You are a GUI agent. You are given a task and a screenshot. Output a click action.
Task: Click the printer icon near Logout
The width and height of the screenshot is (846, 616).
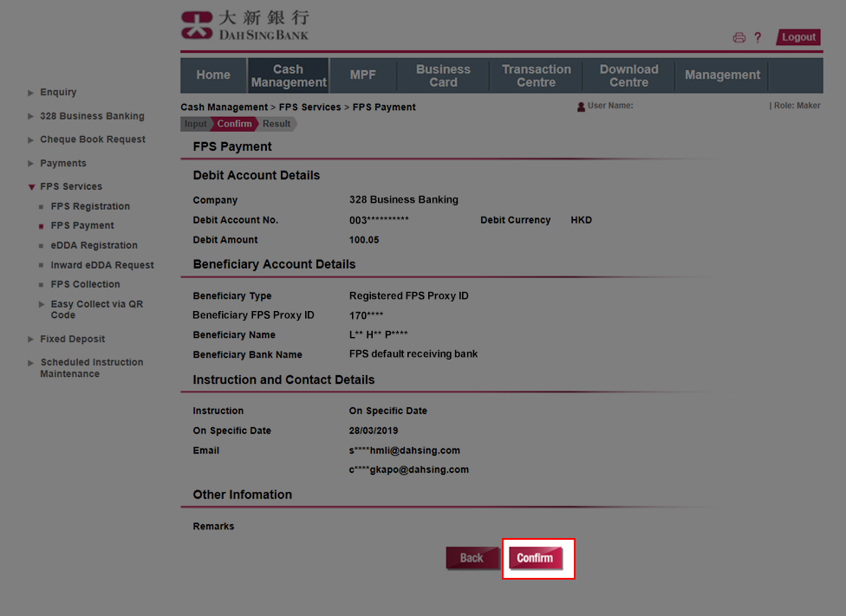pos(739,37)
